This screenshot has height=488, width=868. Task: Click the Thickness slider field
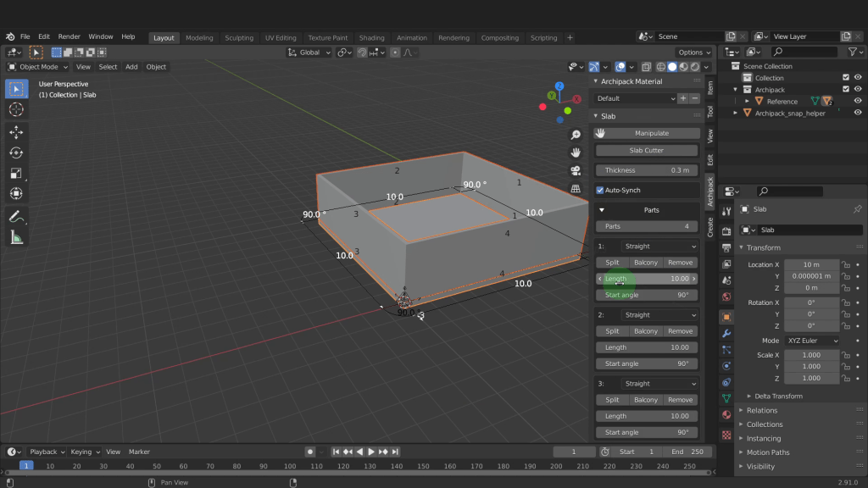tap(648, 170)
